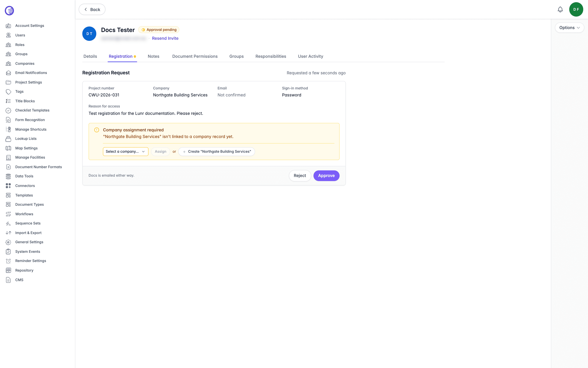
Task: Open System Events in sidebar
Action: click(x=27, y=251)
